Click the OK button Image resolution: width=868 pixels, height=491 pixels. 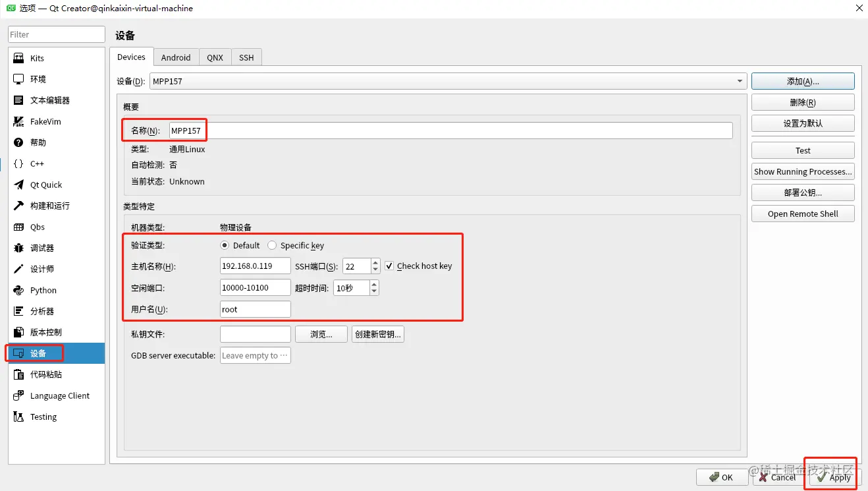click(721, 477)
